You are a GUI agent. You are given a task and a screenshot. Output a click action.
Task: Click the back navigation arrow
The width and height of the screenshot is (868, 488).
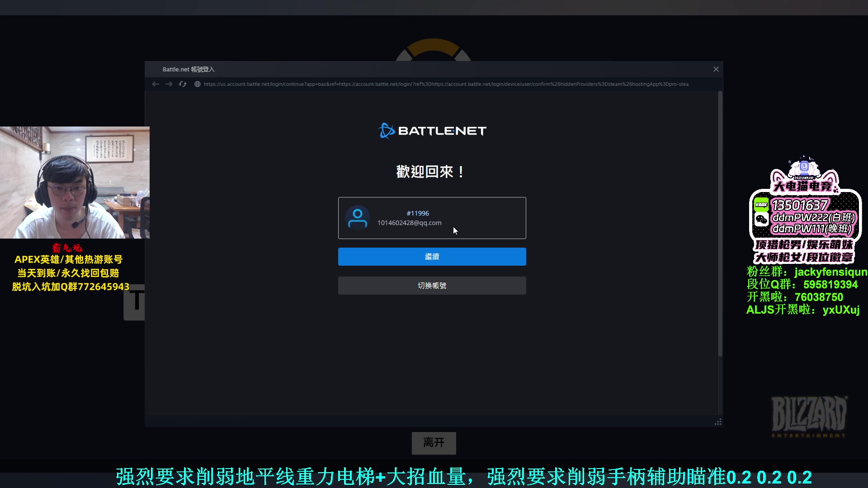156,84
